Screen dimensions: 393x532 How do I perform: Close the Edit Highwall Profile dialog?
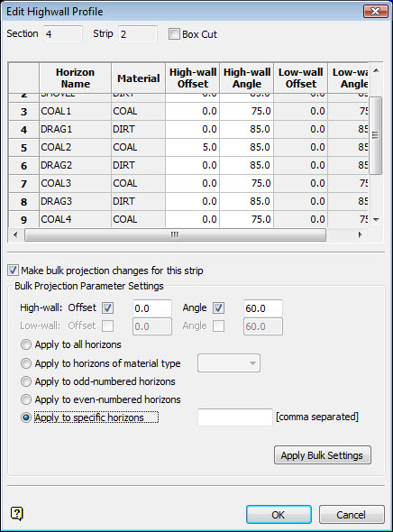(375, 12)
